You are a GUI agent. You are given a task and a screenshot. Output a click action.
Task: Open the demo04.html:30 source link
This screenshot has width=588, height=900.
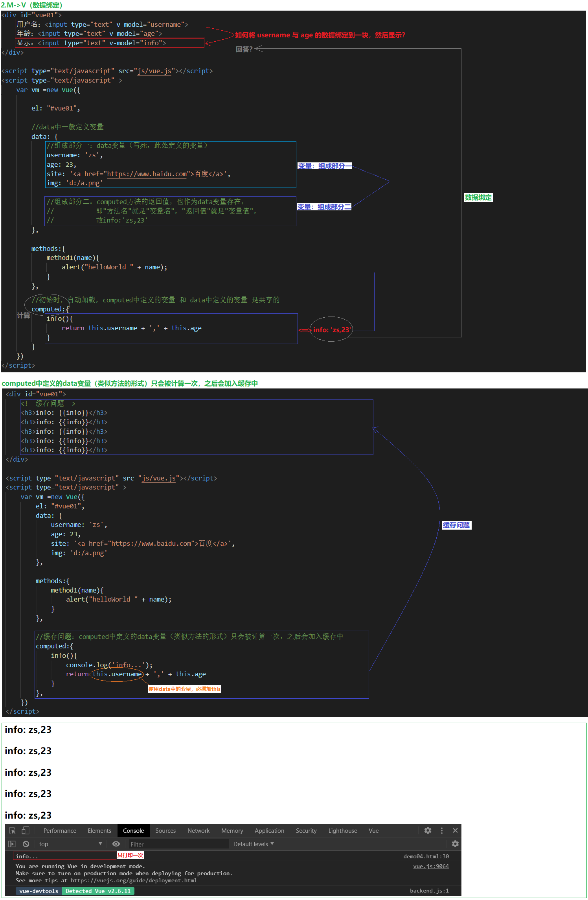point(426,856)
